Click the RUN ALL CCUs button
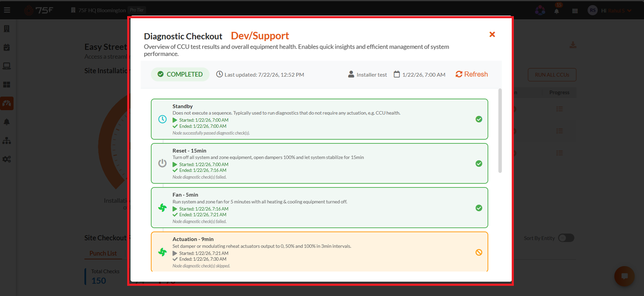The image size is (644, 296). [552, 75]
